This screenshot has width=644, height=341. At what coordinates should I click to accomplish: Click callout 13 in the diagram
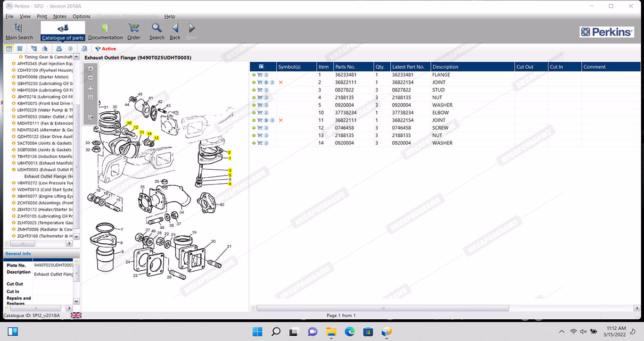[157, 138]
